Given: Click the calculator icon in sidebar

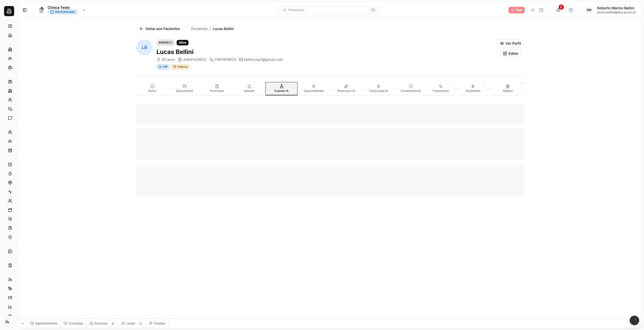Looking at the screenshot, I should point(10,265).
